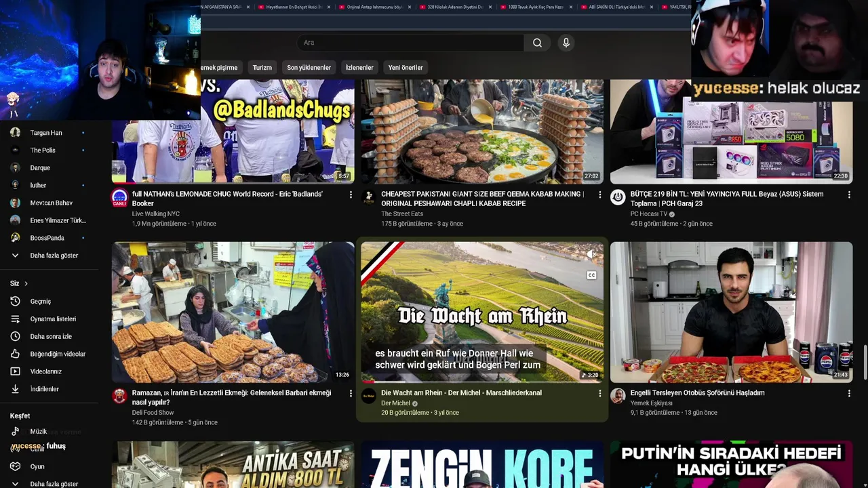The height and width of the screenshot is (488, 868).
Task: Open Targan Han channel subscription
Action: pos(46,133)
